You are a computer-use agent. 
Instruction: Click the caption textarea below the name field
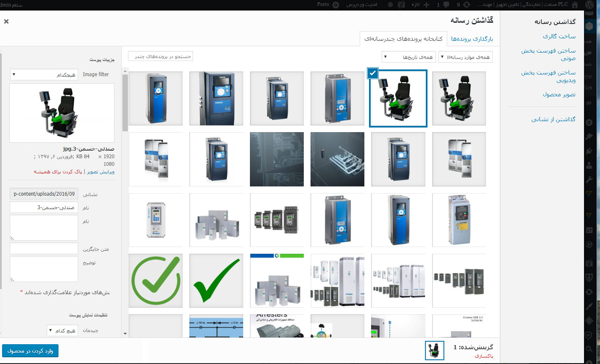pyautogui.click(x=44, y=228)
